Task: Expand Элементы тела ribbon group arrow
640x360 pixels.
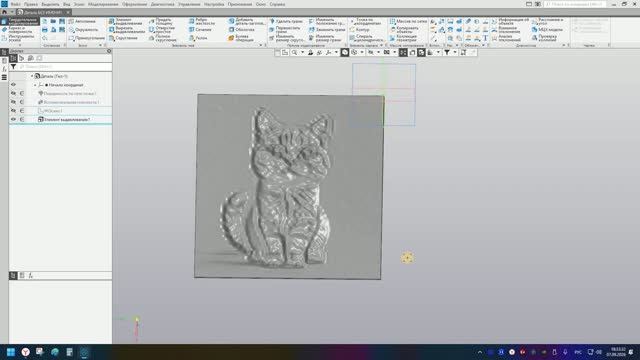Action: coord(261,45)
